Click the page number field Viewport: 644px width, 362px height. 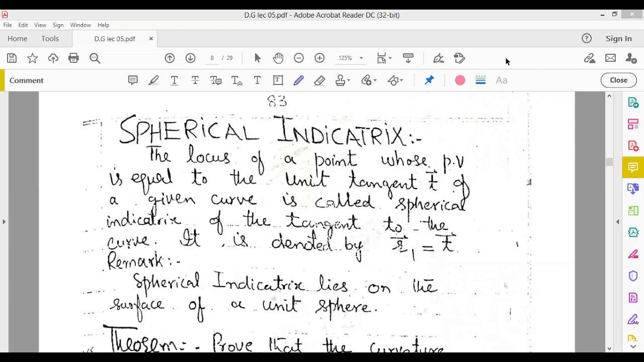point(212,58)
